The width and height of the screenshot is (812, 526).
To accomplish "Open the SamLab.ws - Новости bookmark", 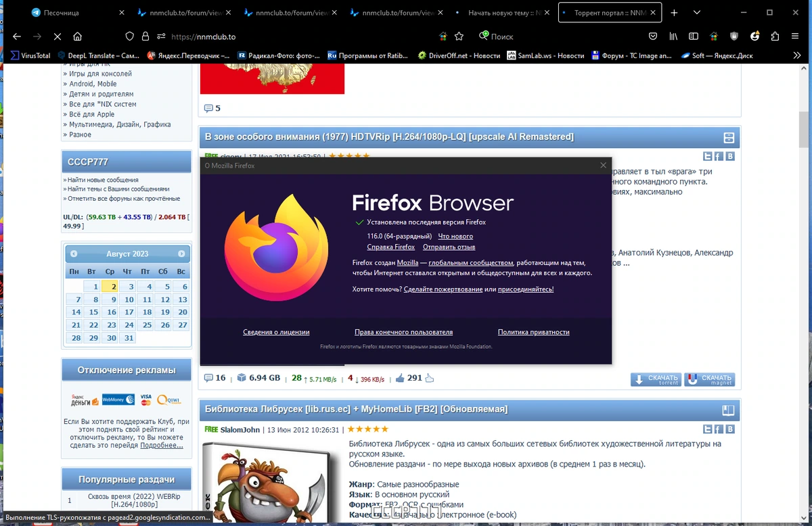I will coord(545,55).
